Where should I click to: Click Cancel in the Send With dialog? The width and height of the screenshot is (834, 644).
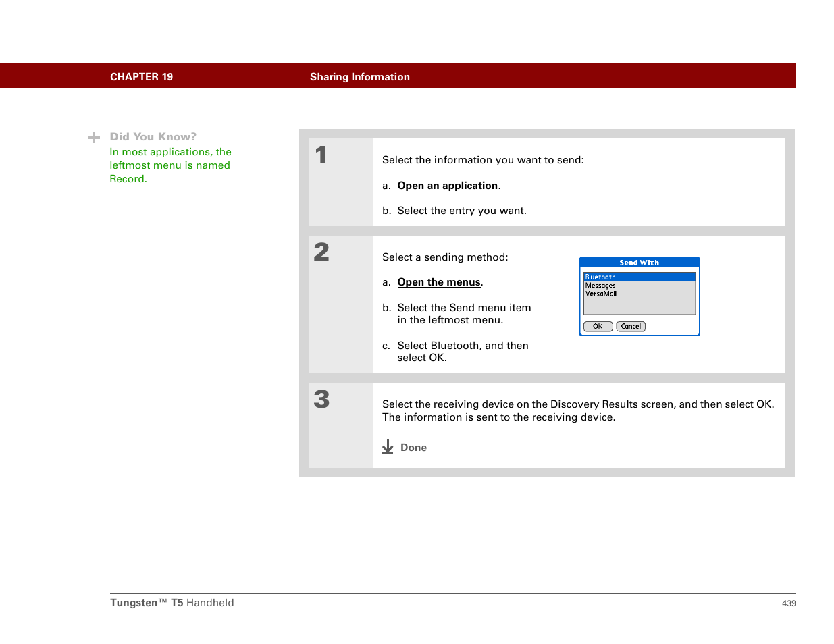pyautogui.click(x=631, y=327)
